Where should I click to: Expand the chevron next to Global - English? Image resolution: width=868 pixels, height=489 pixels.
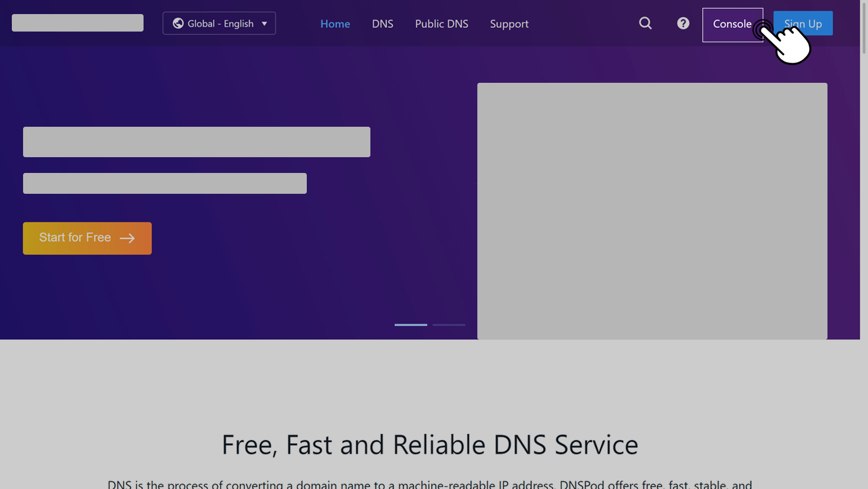pyautogui.click(x=265, y=24)
